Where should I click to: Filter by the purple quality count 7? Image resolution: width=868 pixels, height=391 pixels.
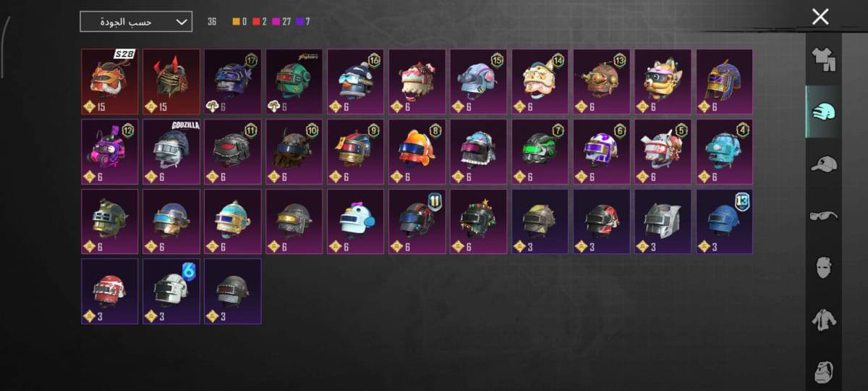303,22
